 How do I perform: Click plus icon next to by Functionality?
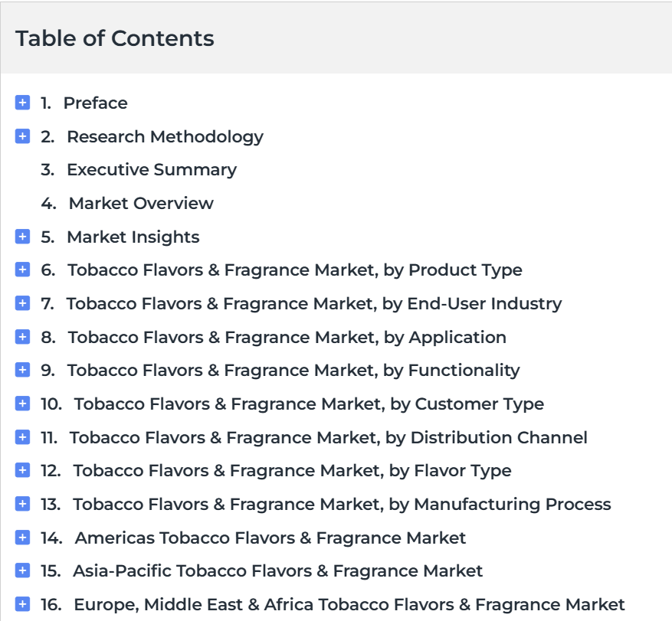[x=22, y=370]
